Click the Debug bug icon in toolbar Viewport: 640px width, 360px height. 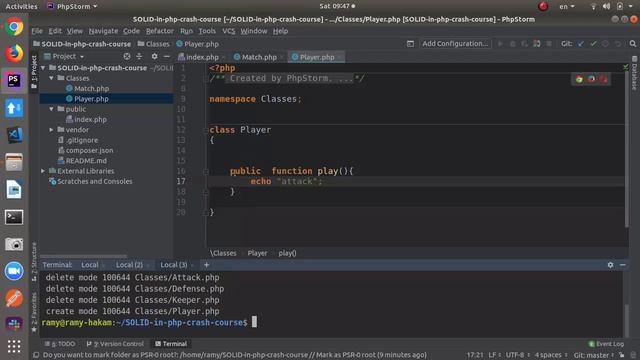[x=513, y=44]
